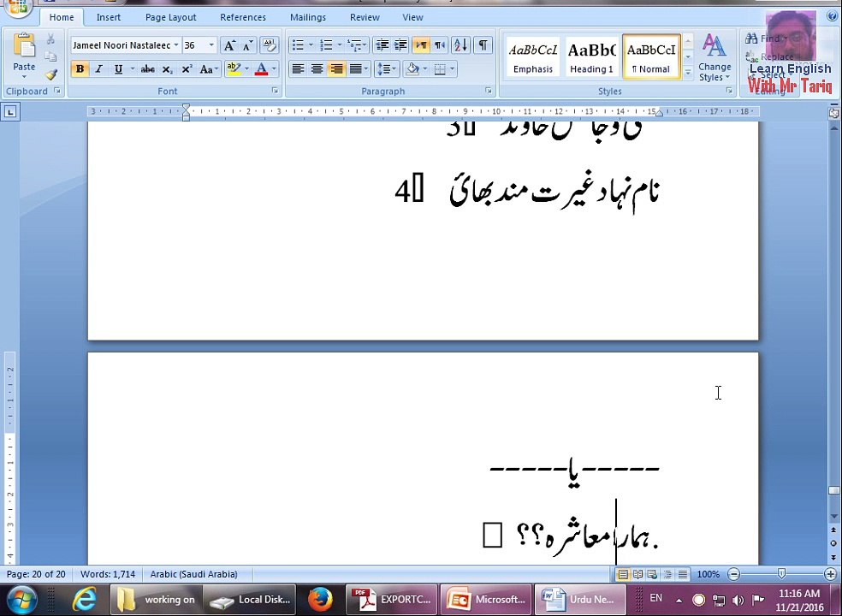Align text right
The width and height of the screenshot is (842, 616).
(336, 69)
